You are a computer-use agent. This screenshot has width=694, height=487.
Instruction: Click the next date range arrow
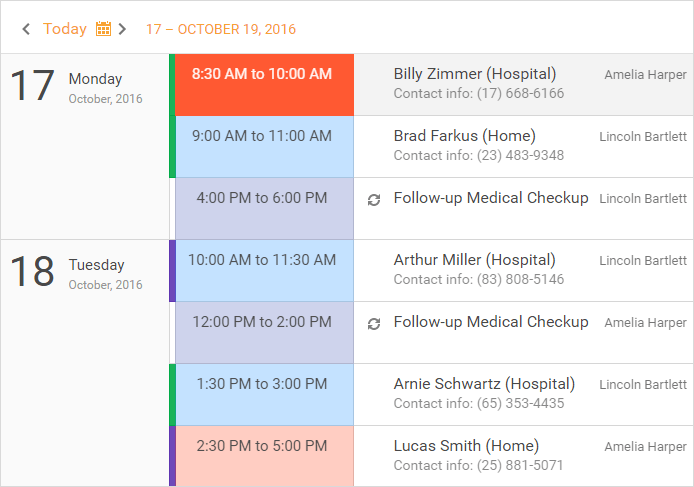click(122, 29)
